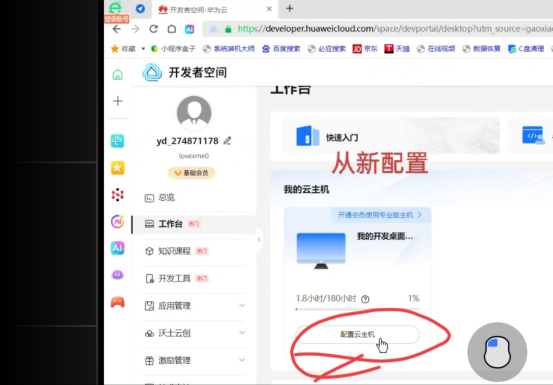553x385 pixels.
Task: Open the circular AI sidebar icon
Action: [x=117, y=221]
